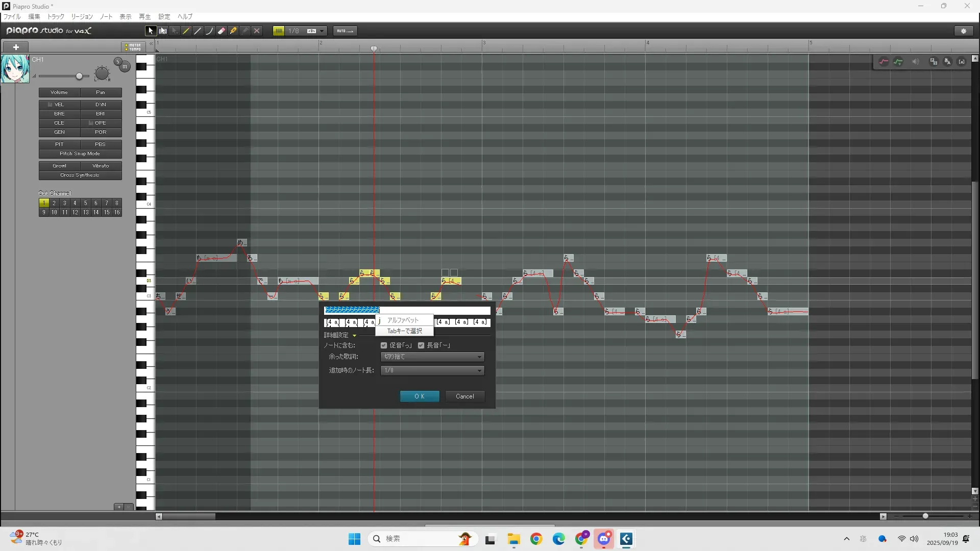Toggle the red pitch curve display
Viewport: 980px width, 551px height.
[x=884, y=62]
